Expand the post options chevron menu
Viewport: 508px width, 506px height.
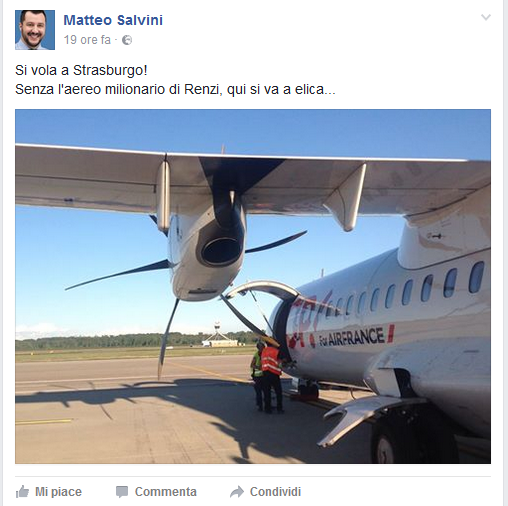click(x=486, y=17)
